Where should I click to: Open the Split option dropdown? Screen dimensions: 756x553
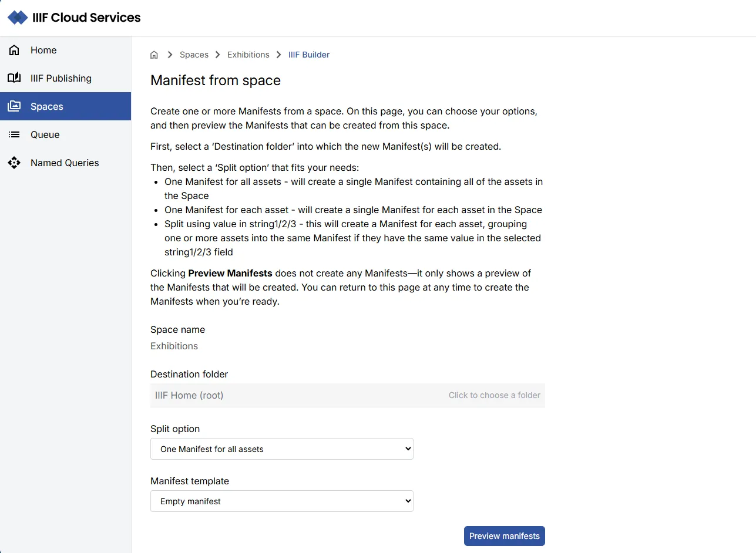point(282,449)
